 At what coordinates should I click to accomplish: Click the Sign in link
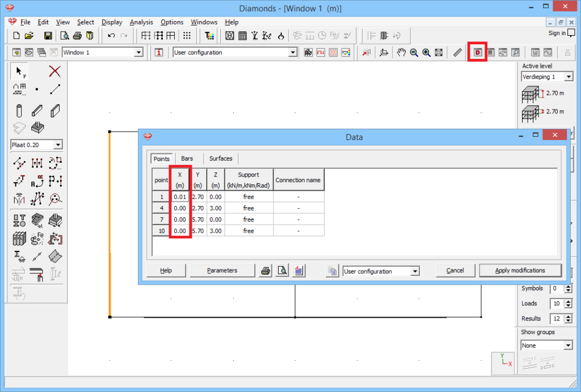pos(557,33)
